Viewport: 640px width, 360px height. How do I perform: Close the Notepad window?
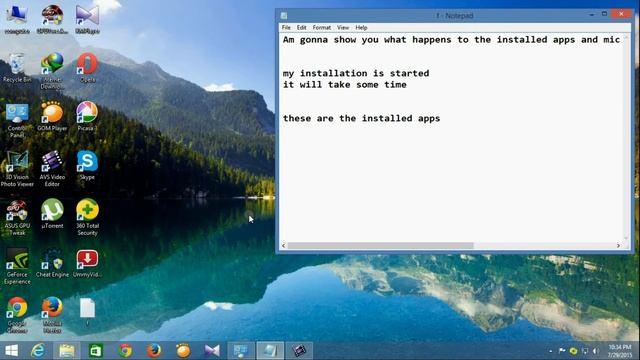621,14
